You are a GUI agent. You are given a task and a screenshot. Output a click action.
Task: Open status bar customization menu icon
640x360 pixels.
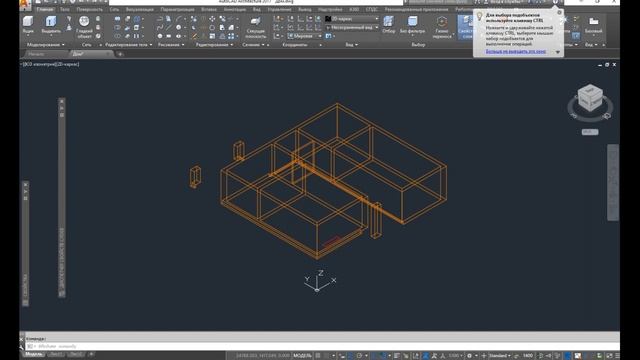tap(617, 356)
